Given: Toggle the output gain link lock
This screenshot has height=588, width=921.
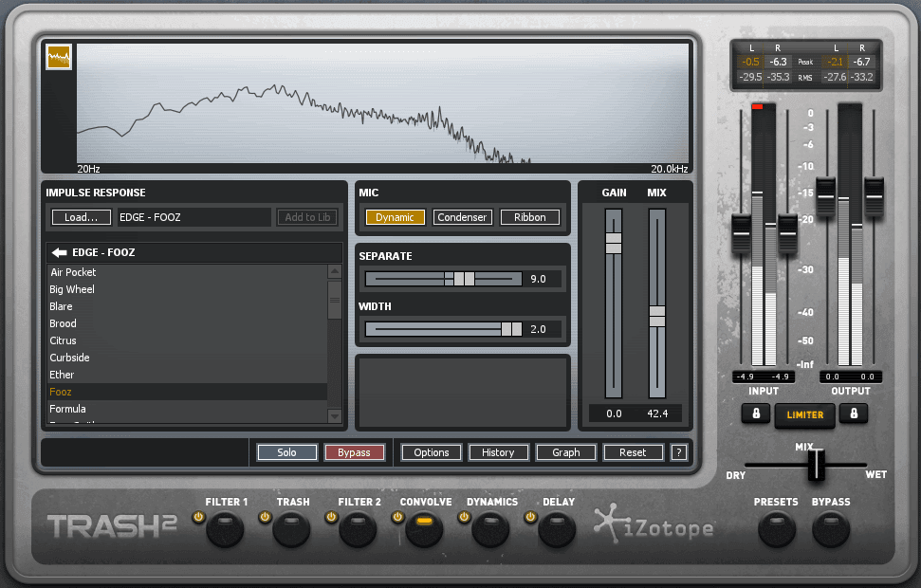Looking at the screenshot, I should pyautogui.click(x=854, y=413).
